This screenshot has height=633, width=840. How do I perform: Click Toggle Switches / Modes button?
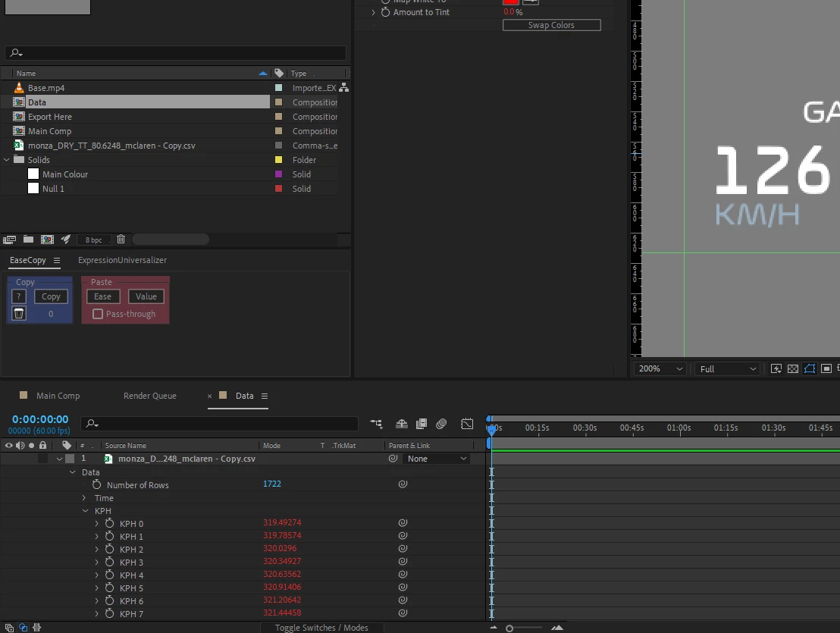point(321,627)
